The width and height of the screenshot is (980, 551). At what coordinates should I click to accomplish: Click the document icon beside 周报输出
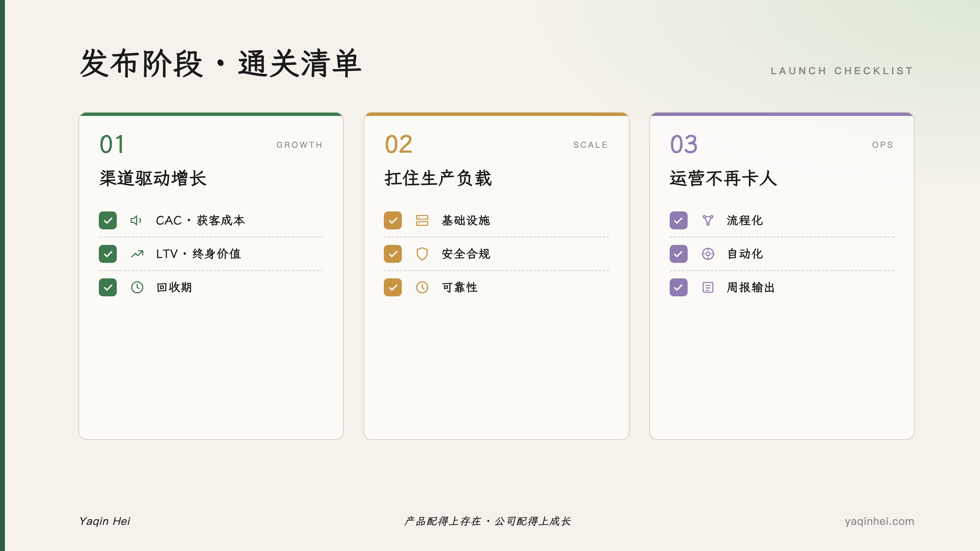[x=708, y=287]
